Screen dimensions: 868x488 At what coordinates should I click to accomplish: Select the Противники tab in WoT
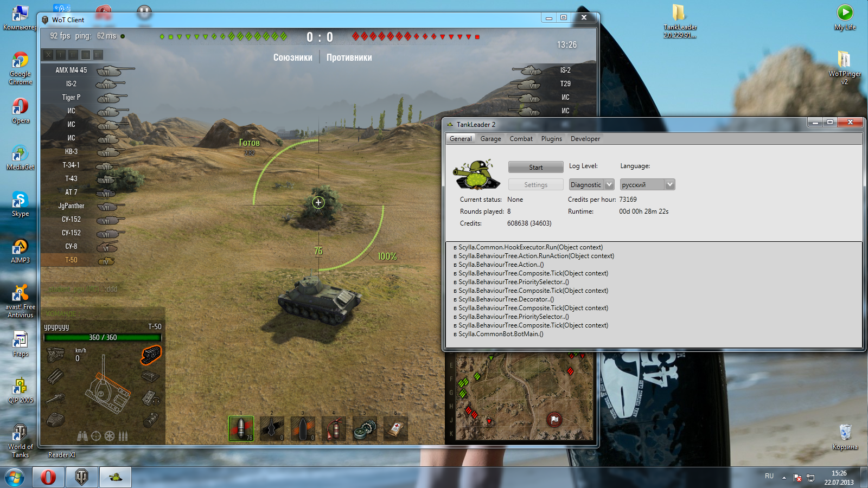(x=349, y=57)
